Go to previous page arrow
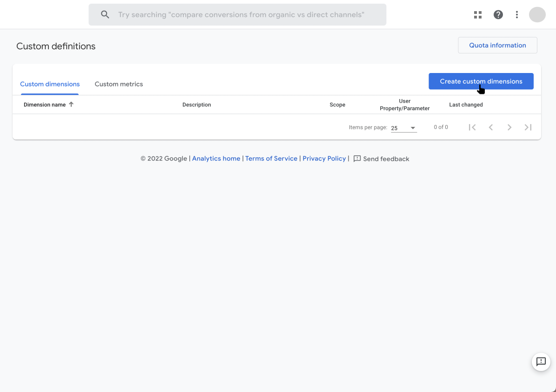 491,127
